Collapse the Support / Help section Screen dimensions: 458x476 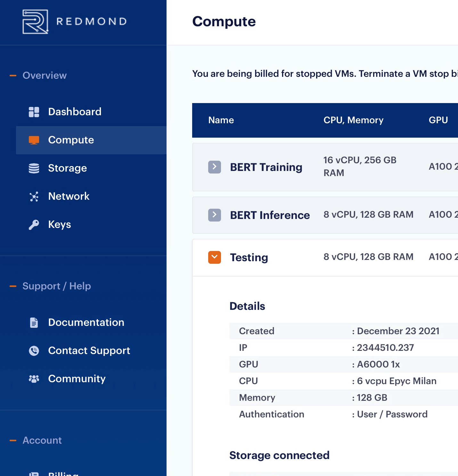(13, 286)
